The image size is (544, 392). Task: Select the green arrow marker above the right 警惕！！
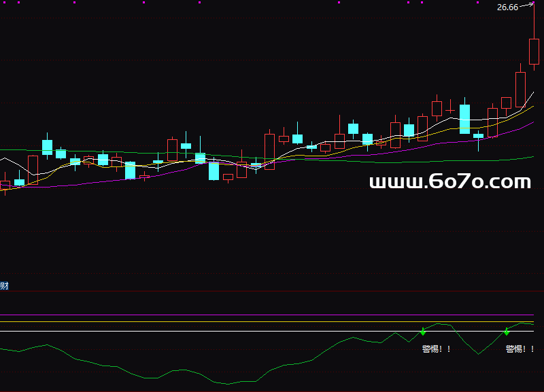[507, 332]
